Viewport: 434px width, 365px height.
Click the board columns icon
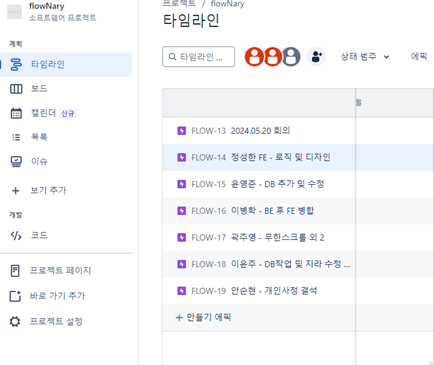click(16, 89)
